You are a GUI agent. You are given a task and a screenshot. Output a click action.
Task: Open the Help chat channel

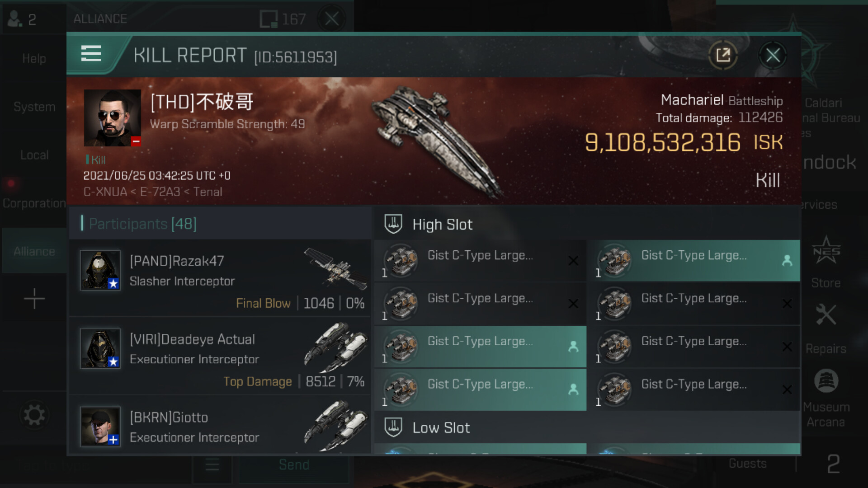[34, 58]
